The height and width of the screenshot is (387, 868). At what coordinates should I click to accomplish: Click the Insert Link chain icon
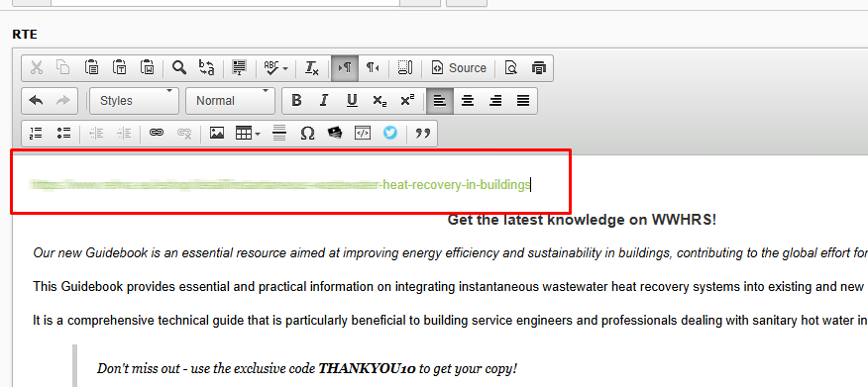pyautogui.click(x=157, y=134)
